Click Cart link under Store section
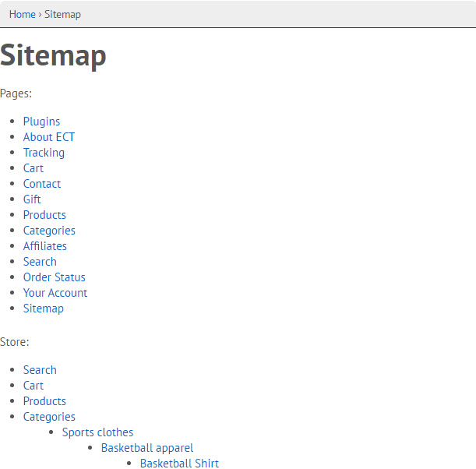The height and width of the screenshot is (469, 476). tap(33, 386)
